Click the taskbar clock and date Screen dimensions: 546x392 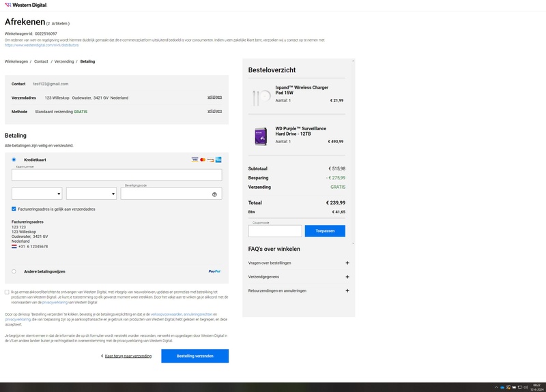pos(536,387)
